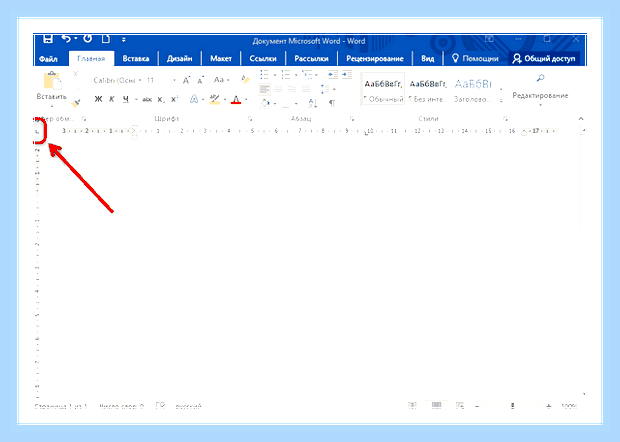Apply the Обычный style
620x442 pixels.
click(383, 89)
